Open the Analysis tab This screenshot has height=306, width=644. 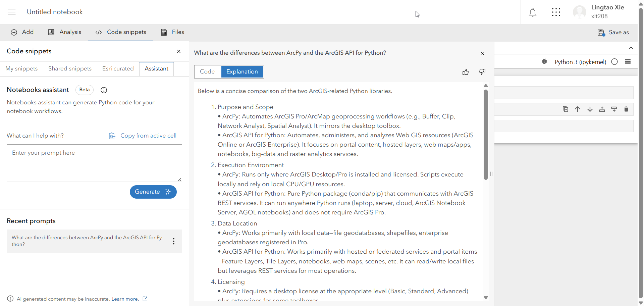[x=65, y=32]
